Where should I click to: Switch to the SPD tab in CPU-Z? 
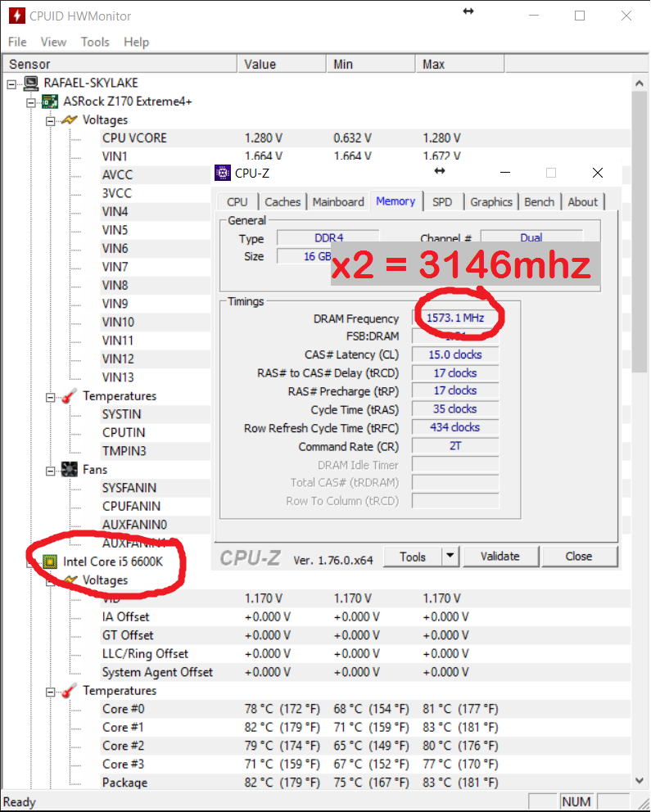point(442,202)
